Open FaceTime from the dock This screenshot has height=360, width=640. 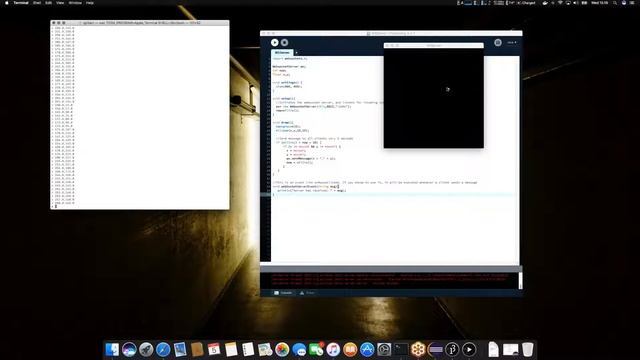coord(316,349)
